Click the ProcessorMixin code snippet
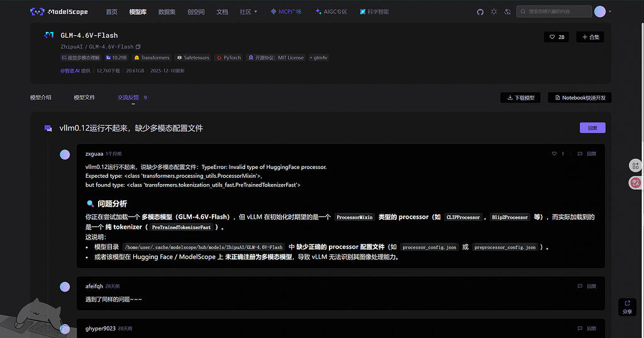 [355, 217]
